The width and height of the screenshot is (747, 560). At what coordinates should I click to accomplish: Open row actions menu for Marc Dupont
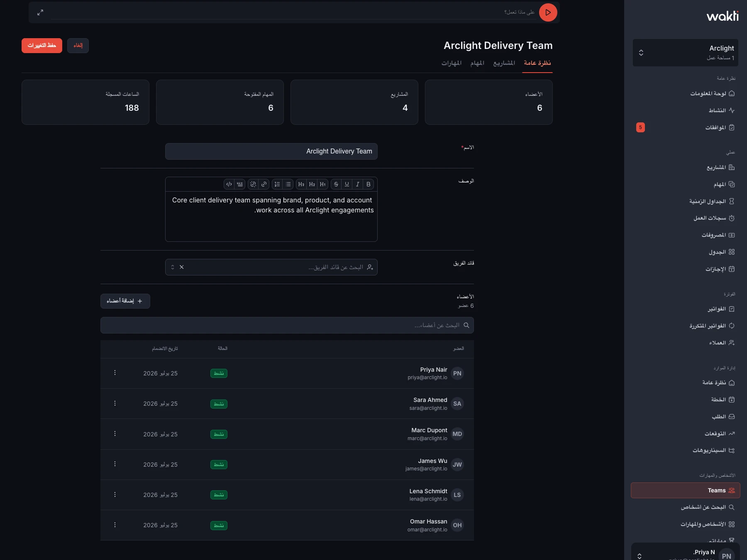[115, 434]
